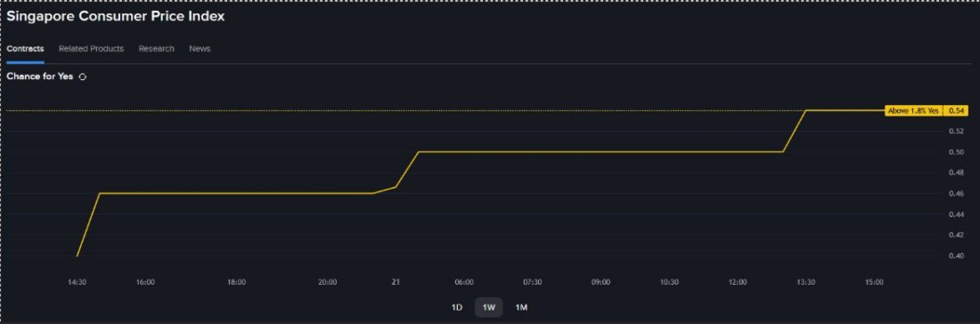The height and width of the screenshot is (324, 980).
Task: Click the 21 date marker on axis
Action: click(x=396, y=282)
